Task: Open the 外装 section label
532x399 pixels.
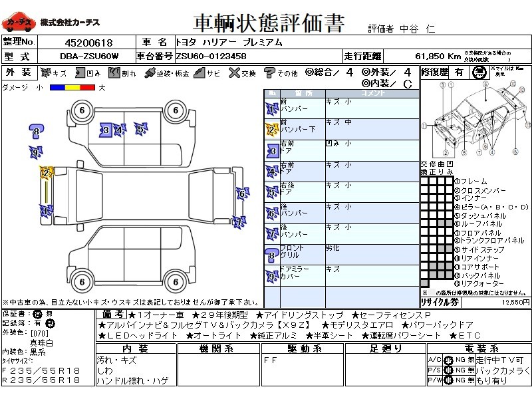Action: pos(19,72)
